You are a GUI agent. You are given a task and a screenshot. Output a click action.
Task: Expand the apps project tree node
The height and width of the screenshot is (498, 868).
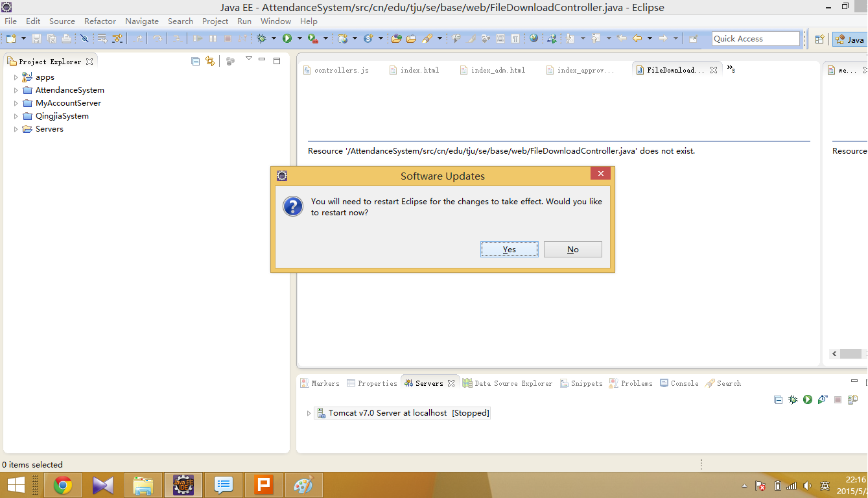coord(16,77)
